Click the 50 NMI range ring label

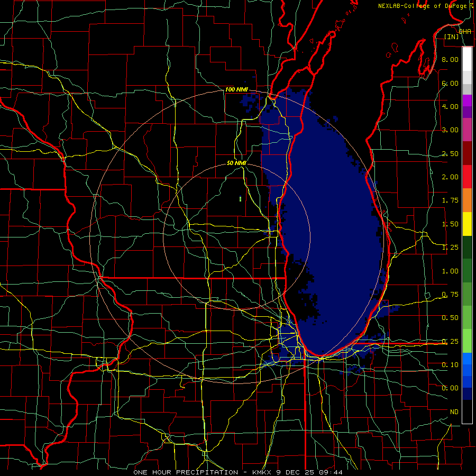[x=236, y=163]
